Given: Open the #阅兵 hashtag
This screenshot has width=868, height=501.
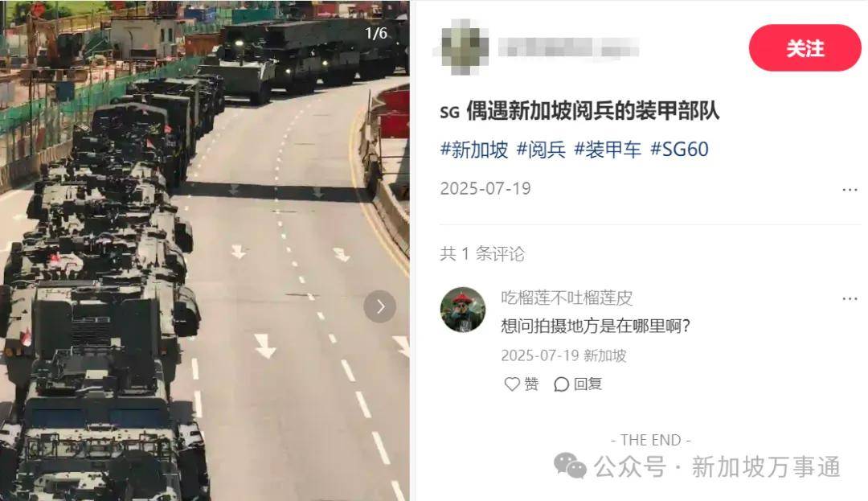Looking at the screenshot, I should tap(541, 150).
